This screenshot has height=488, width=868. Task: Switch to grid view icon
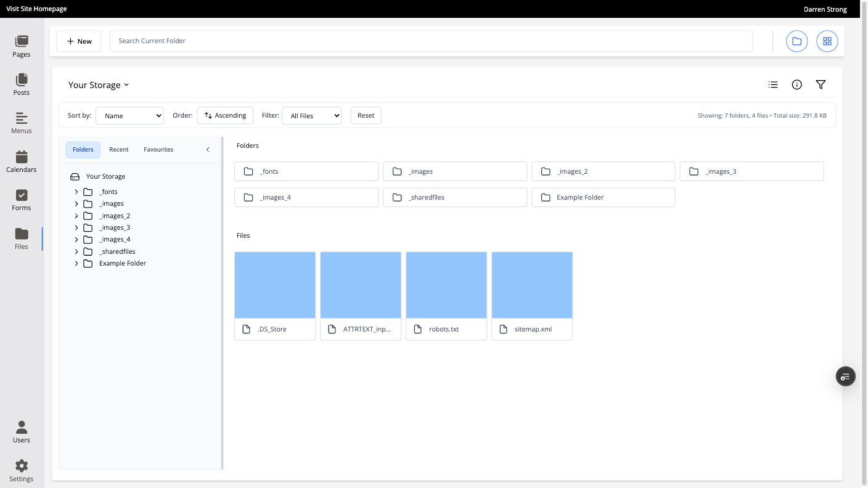point(827,41)
